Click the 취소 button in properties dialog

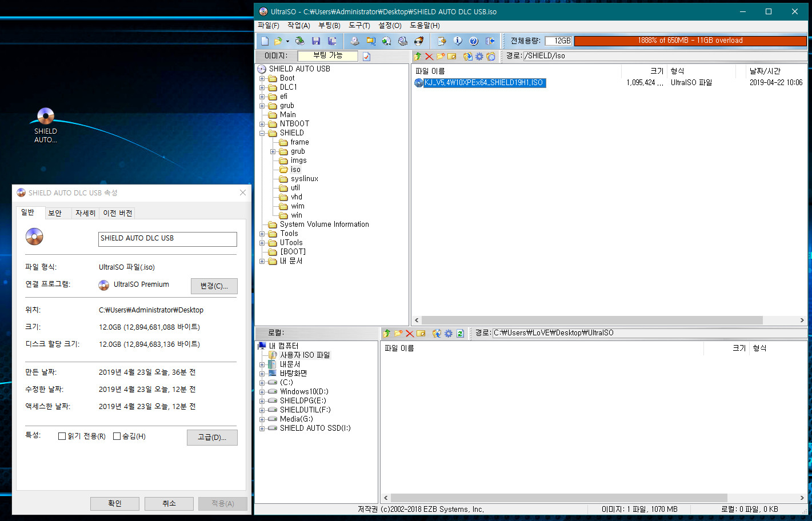169,503
